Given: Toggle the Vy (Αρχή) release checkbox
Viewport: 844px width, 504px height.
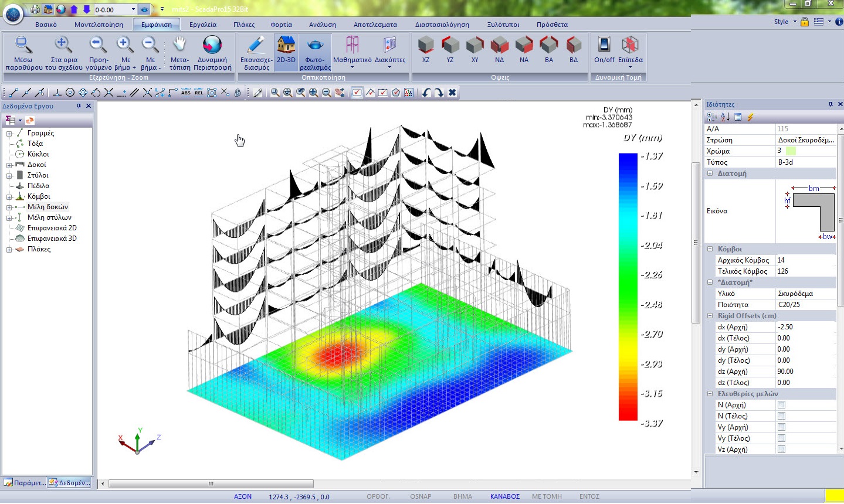Looking at the screenshot, I should coord(781,427).
